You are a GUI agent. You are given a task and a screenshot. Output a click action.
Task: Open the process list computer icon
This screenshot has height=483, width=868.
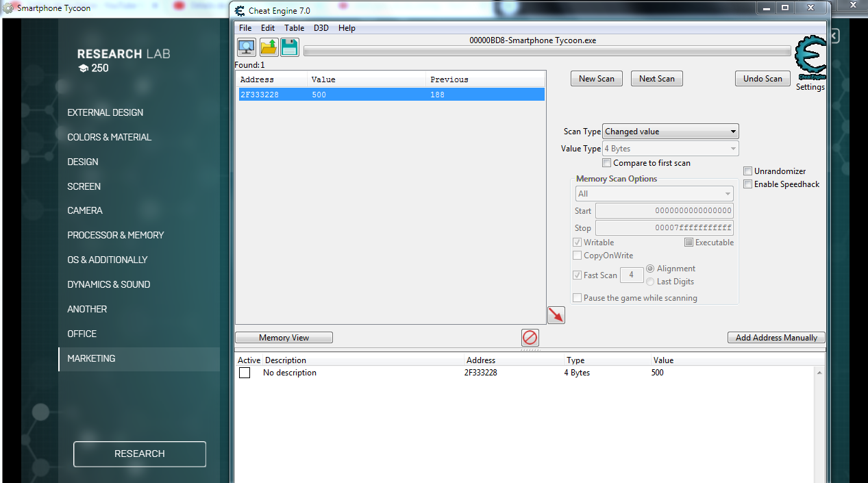pyautogui.click(x=247, y=47)
